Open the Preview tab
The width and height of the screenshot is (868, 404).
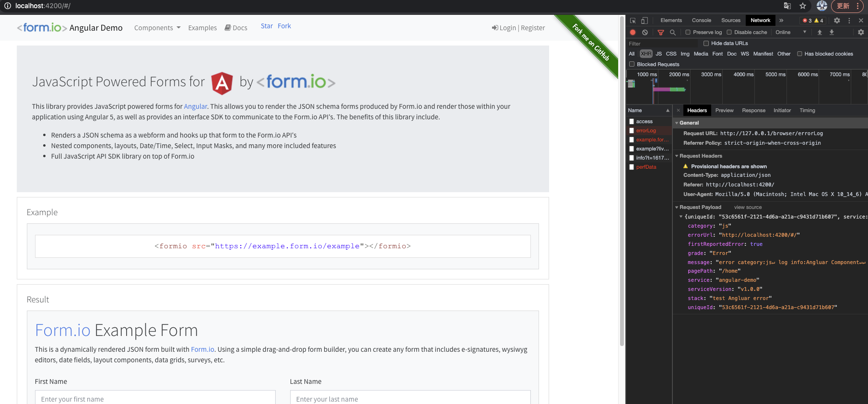725,110
